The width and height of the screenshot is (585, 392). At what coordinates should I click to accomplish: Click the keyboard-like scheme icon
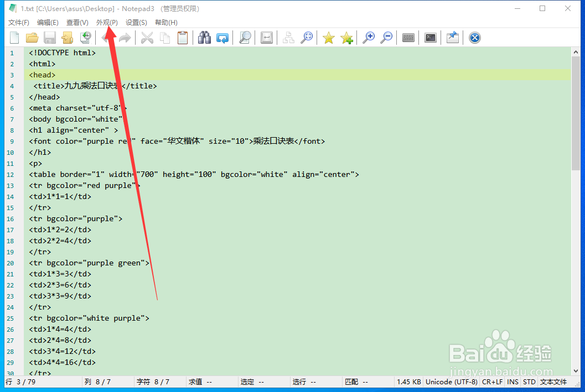tap(408, 38)
